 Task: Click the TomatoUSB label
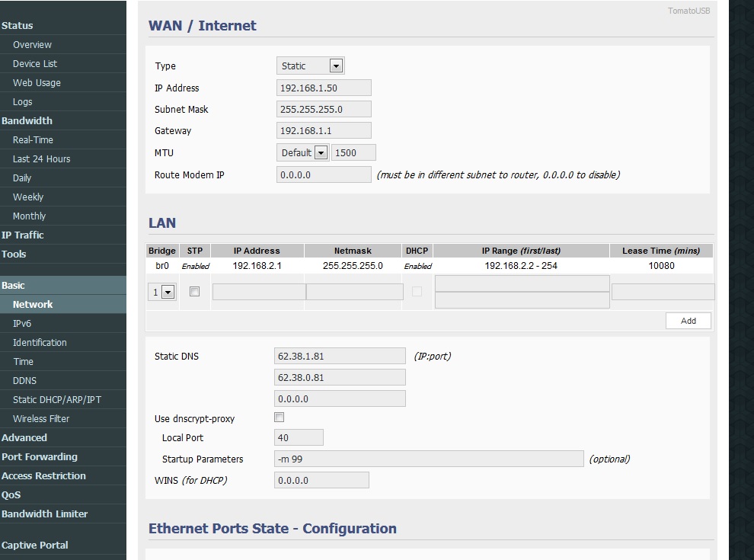coord(689,11)
